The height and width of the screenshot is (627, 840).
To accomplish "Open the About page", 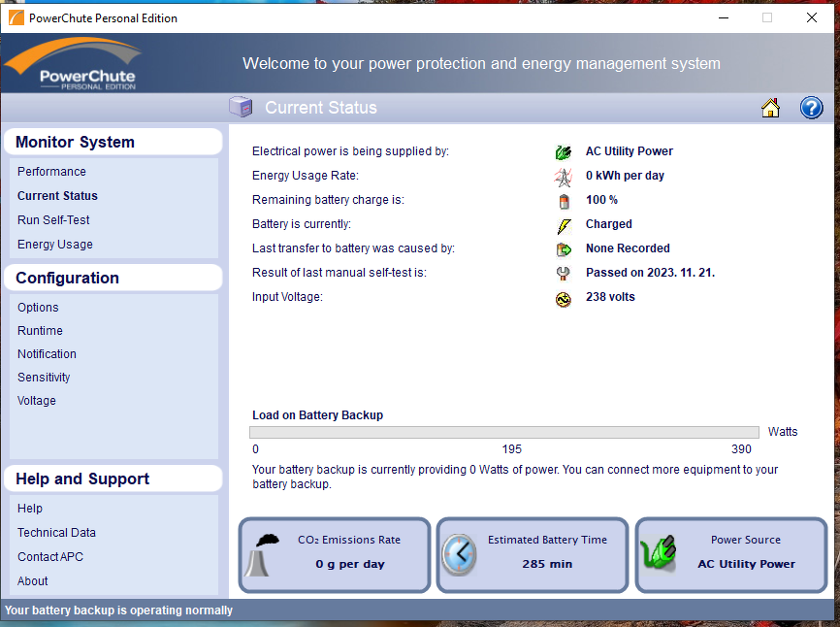I will pyautogui.click(x=33, y=581).
